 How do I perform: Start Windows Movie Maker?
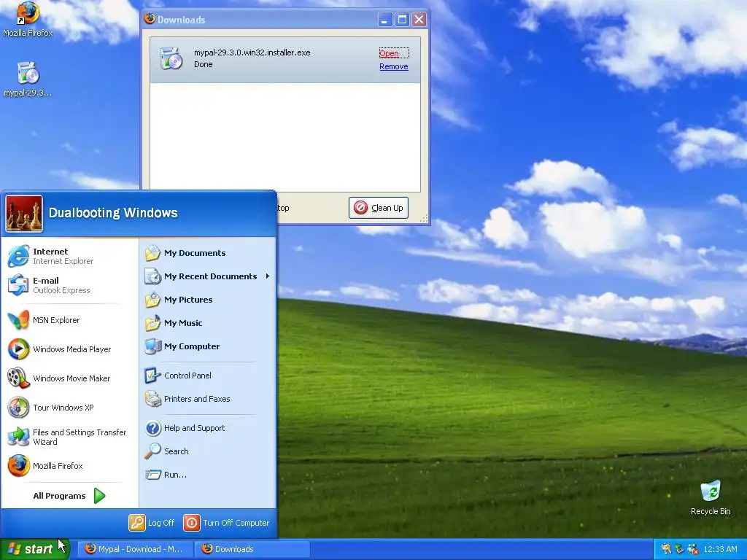[x=69, y=378]
